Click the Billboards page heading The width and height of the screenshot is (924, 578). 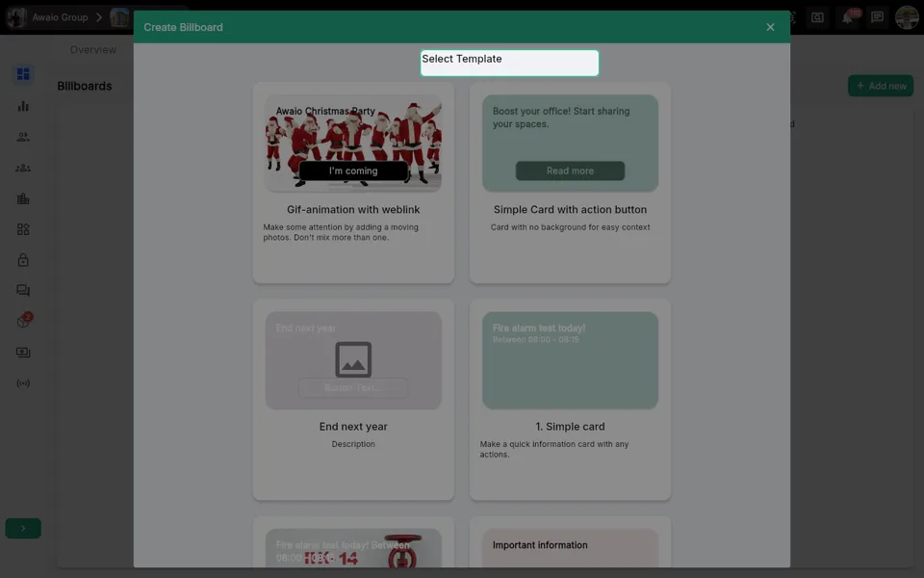coord(85,86)
